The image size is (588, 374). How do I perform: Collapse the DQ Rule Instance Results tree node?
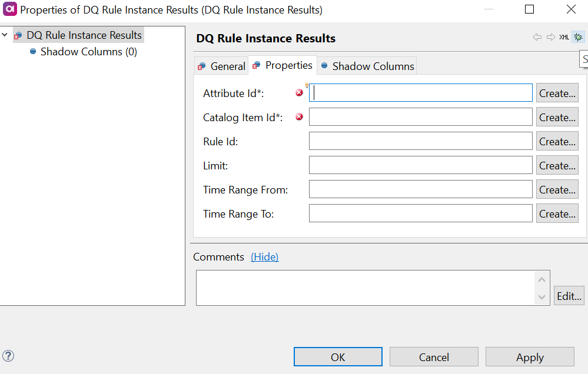[4, 35]
